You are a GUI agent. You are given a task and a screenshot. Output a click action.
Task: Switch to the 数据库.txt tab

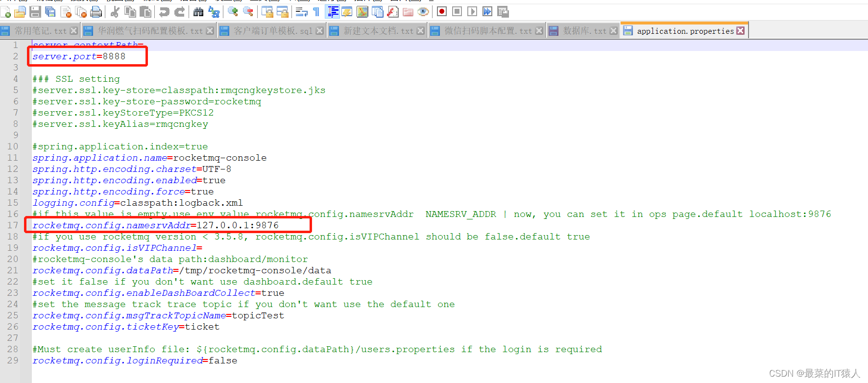[x=584, y=31]
